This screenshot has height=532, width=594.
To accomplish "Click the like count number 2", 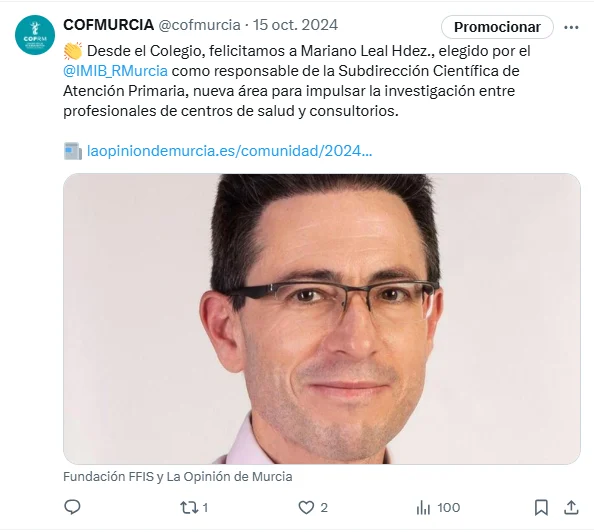I will [324, 508].
